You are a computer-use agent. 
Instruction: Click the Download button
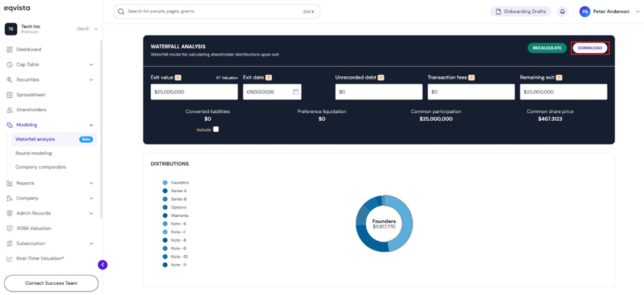coord(590,48)
